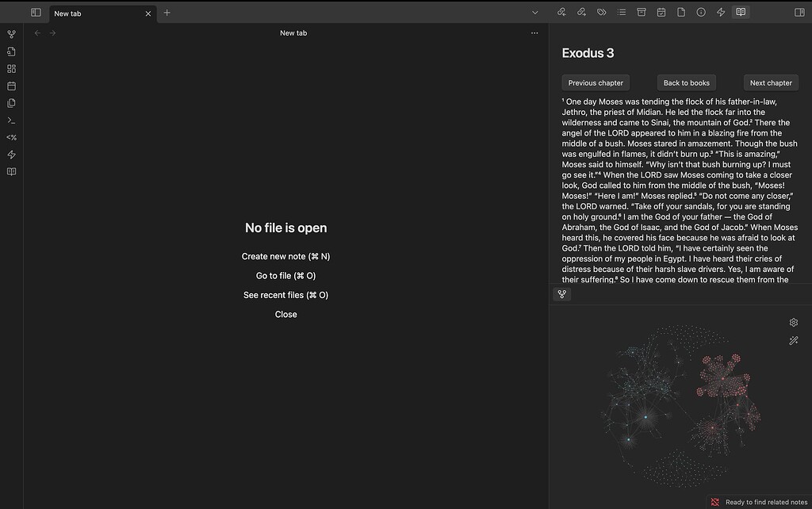Expand the local graph view pane
Screen dimensions: 812x509
click(562, 294)
